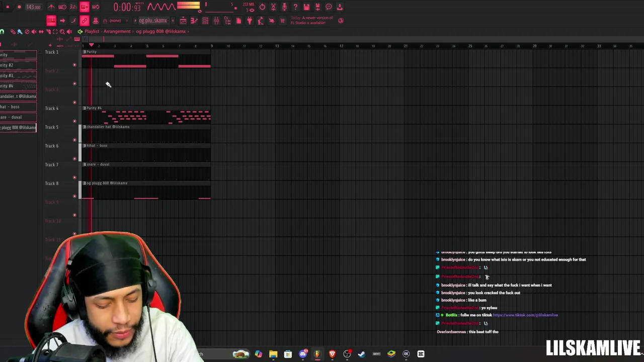644x362 pixels.
Task: Select Purity #4 pattern in picker
Action: point(18,86)
